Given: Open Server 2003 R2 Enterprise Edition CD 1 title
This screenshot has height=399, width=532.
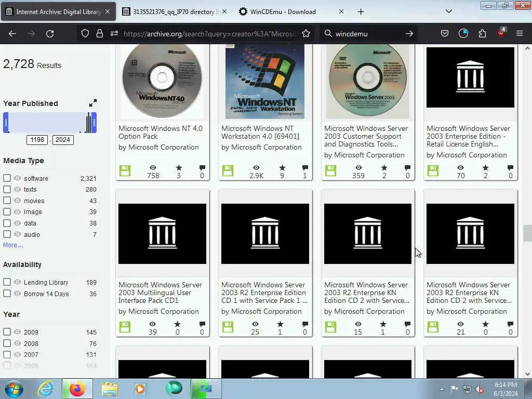Looking at the screenshot, I should pos(264,292).
